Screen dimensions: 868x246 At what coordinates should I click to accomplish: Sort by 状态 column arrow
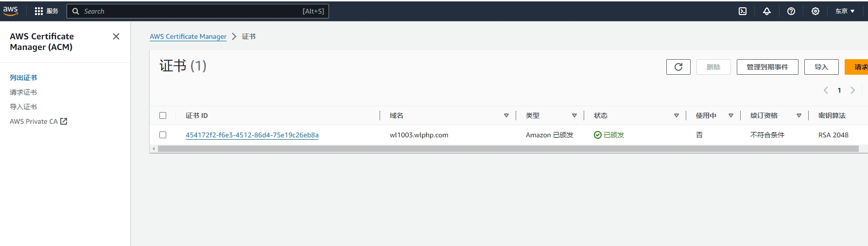pyautogui.click(x=677, y=115)
